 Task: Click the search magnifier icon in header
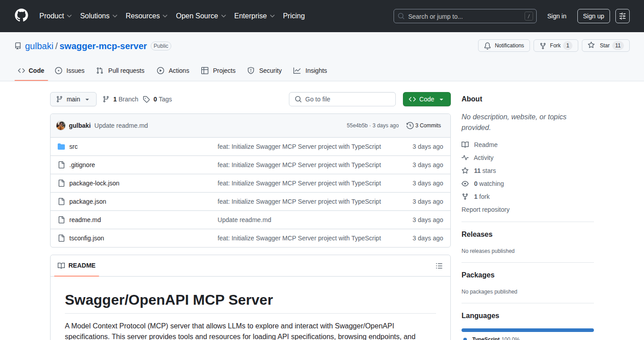[401, 17]
